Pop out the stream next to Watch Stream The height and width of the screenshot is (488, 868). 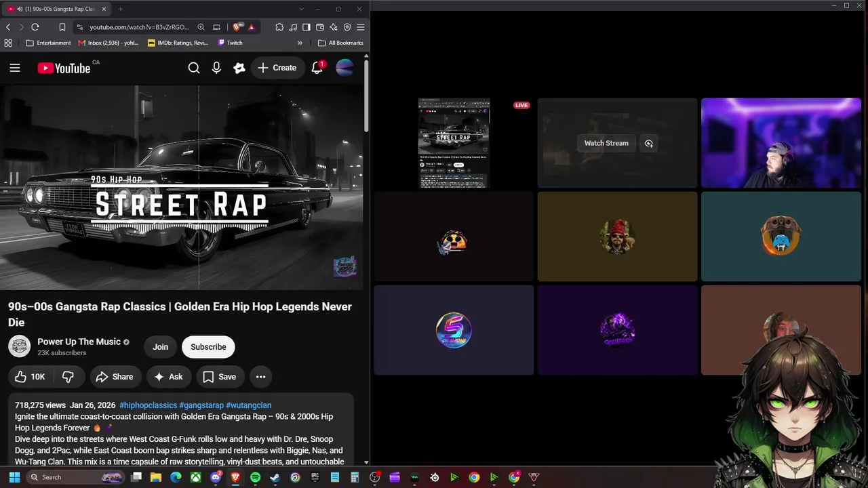click(x=649, y=143)
